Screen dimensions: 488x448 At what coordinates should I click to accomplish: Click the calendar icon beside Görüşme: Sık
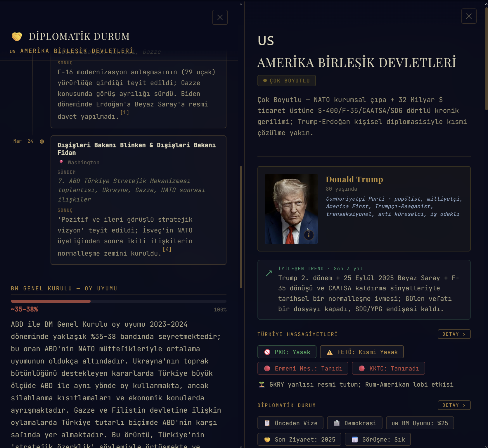(354, 439)
